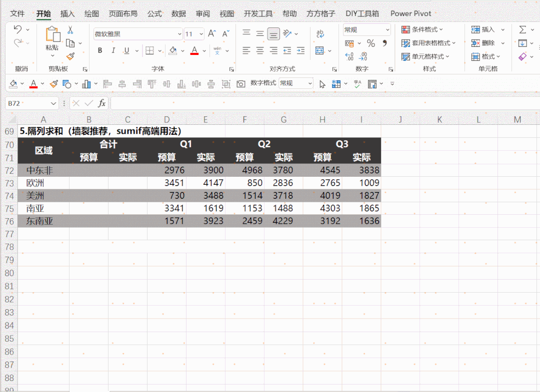Click the 套用表格格式 button
Screen dimensions: 540x392
[x=428, y=43]
